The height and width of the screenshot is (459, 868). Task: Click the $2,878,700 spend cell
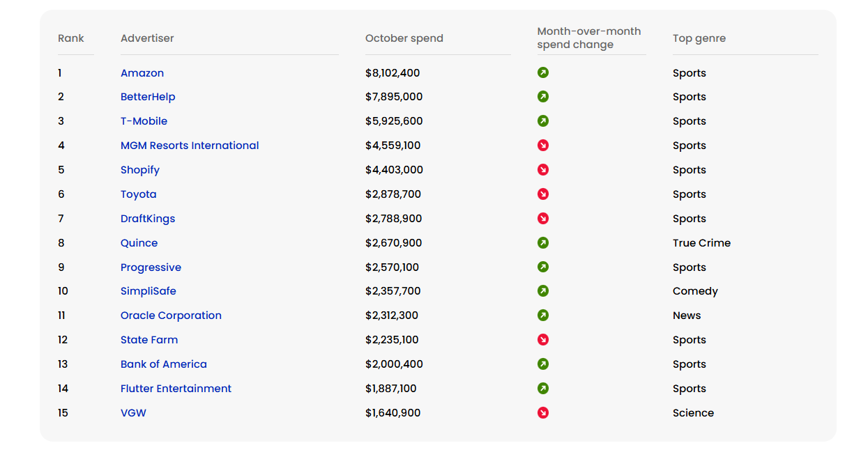coord(393,194)
